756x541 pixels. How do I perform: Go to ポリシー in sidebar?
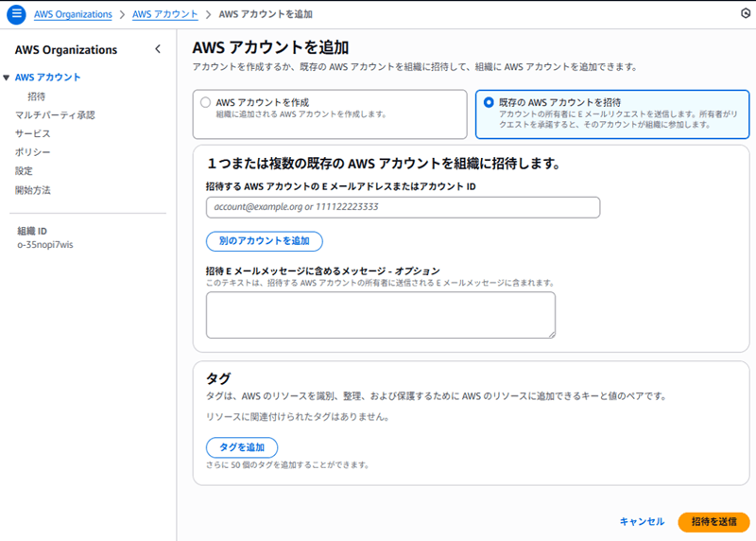coord(32,152)
